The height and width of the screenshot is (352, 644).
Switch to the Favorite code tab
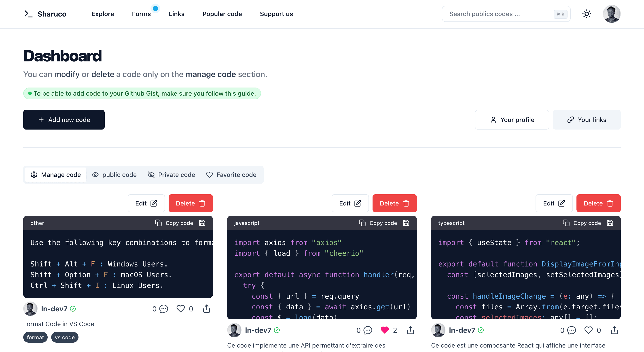coord(231,175)
